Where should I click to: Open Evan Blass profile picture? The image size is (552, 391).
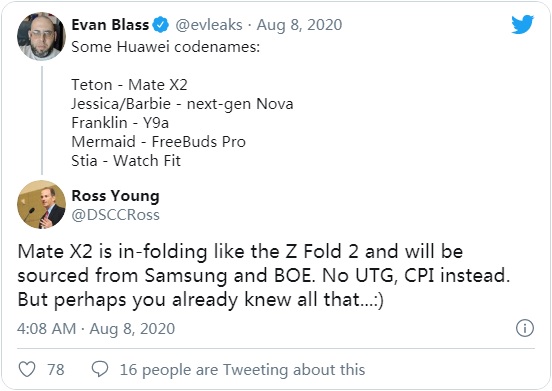point(41,36)
